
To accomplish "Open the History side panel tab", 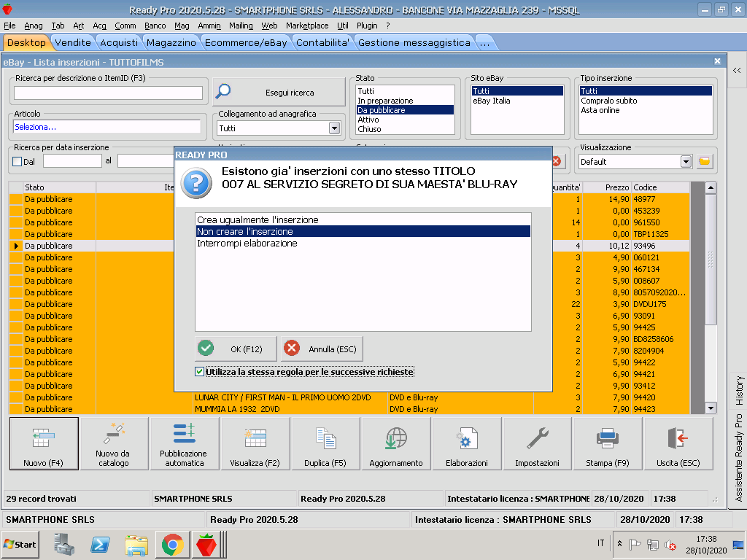I will (x=739, y=391).
